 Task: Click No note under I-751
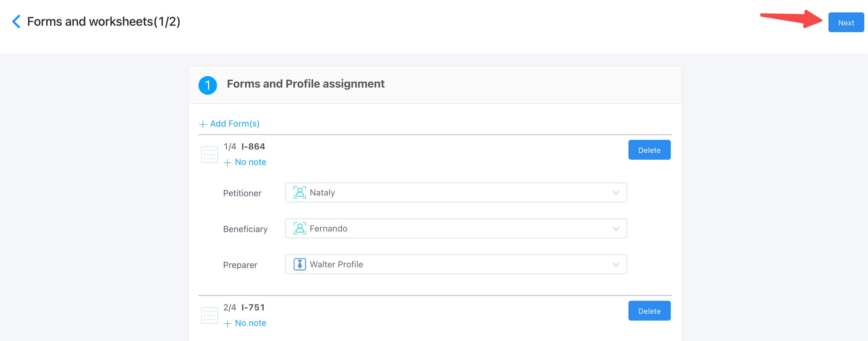[x=250, y=323]
